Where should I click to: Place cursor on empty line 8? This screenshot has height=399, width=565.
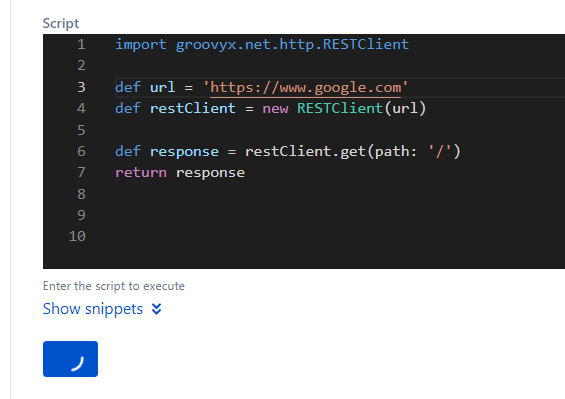click(x=339, y=194)
